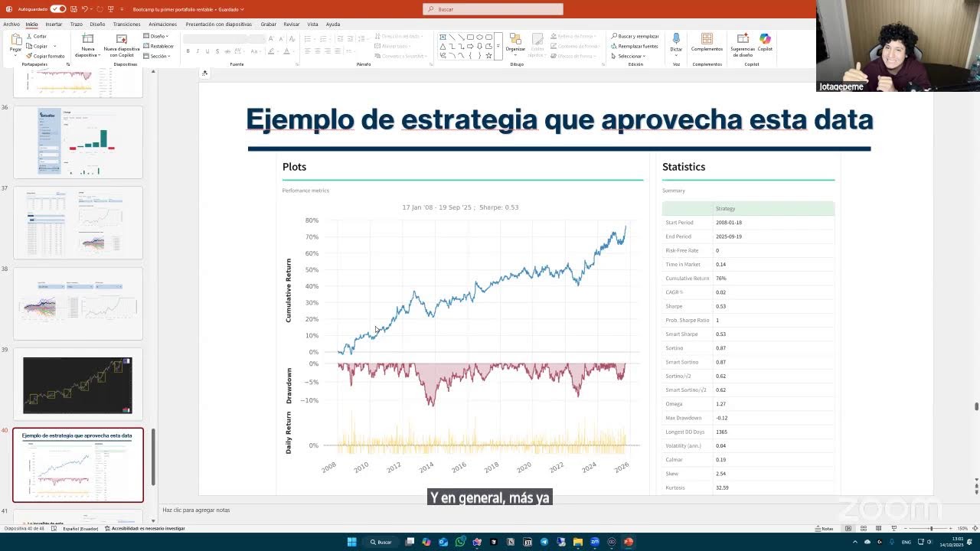This screenshot has width=980, height=551.
Task: Open WhatsApp icon on taskbar
Action: pyautogui.click(x=460, y=542)
